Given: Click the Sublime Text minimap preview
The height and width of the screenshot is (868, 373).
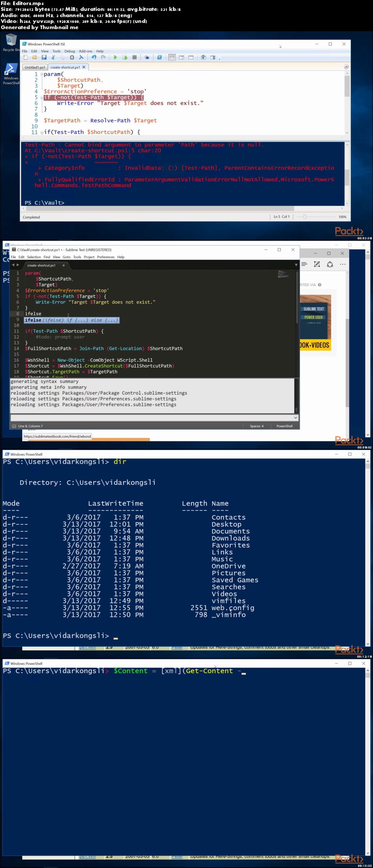Looking at the screenshot, I should coord(283,274).
